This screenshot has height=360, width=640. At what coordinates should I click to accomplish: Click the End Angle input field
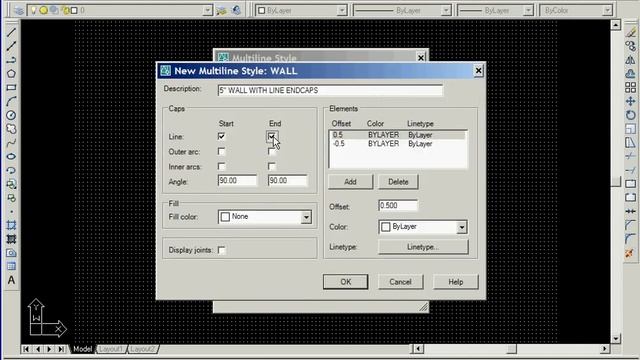click(x=287, y=180)
